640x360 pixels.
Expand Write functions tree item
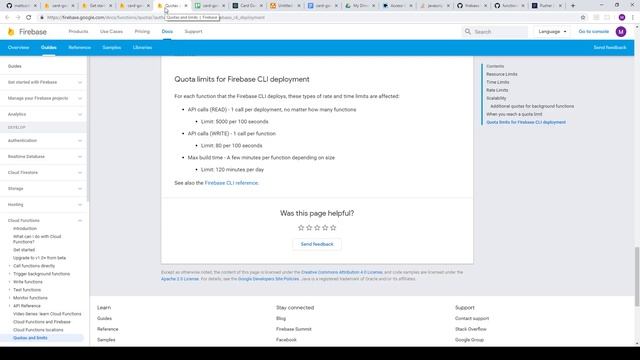9,282
